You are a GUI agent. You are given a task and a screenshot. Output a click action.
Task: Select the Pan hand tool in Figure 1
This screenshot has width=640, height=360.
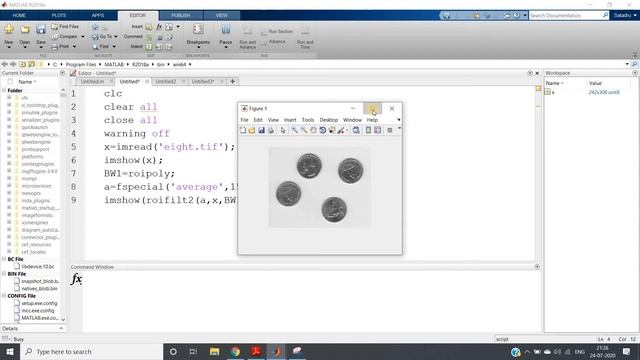(313, 130)
